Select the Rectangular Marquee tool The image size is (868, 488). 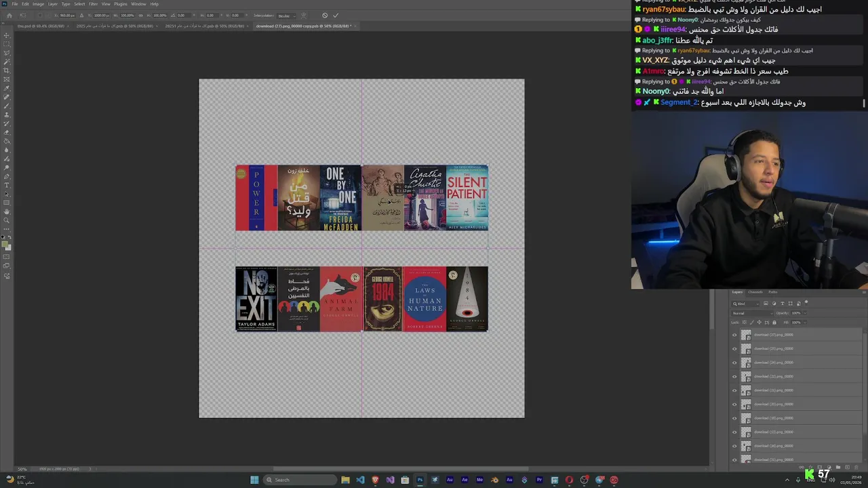click(7, 44)
